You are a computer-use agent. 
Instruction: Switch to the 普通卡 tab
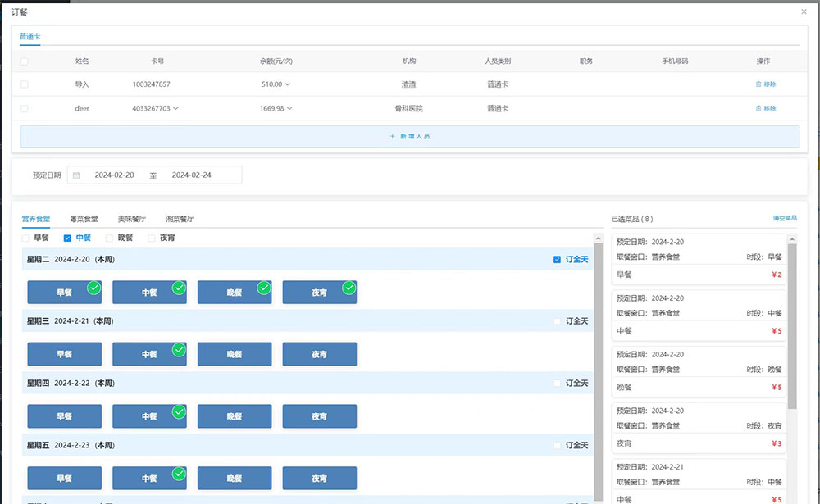coord(30,37)
